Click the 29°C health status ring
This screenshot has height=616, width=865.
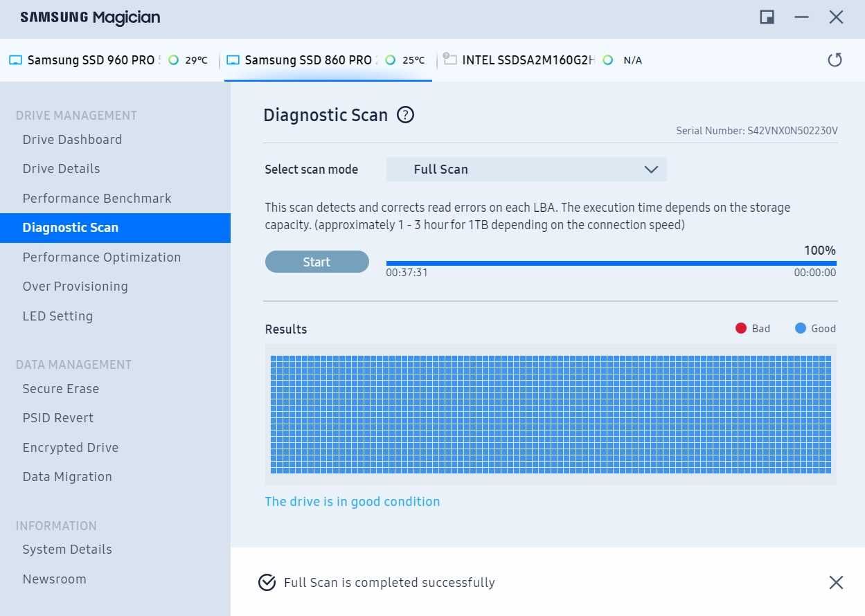(173, 60)
